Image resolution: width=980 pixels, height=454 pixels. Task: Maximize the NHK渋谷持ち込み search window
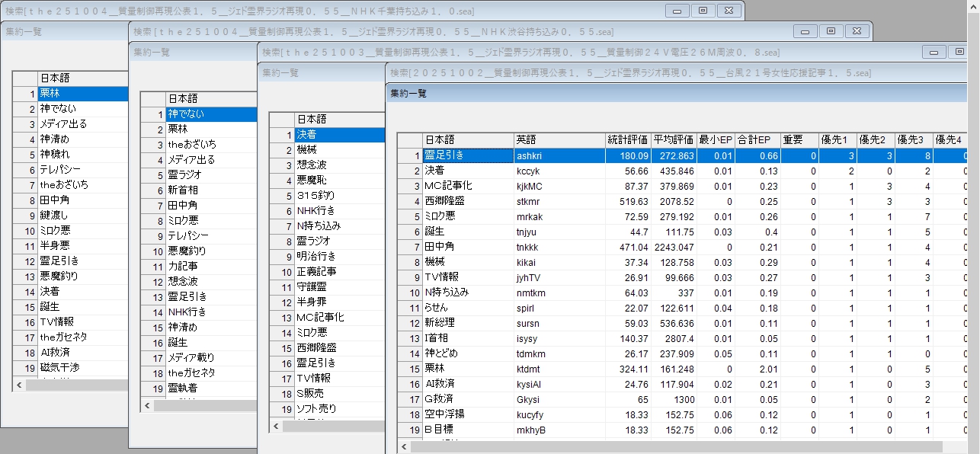[830, 31]
